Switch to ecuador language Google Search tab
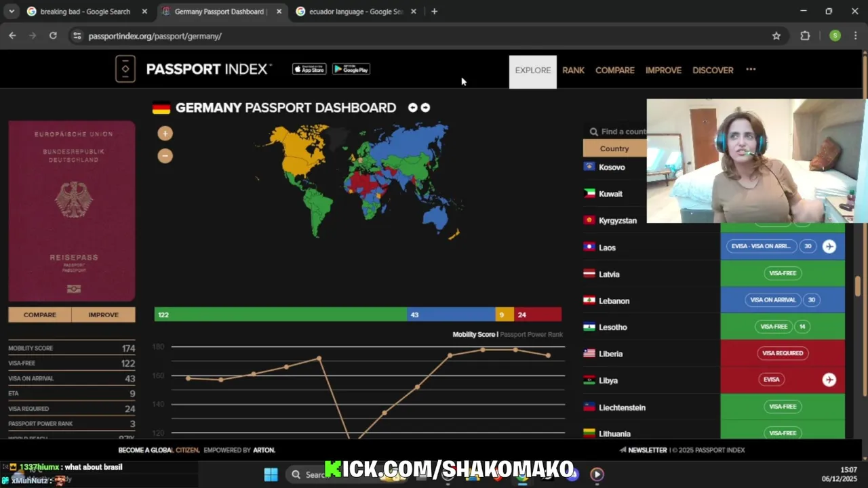Viewport: 868px width, 488px height. click(x=355, y=12)
